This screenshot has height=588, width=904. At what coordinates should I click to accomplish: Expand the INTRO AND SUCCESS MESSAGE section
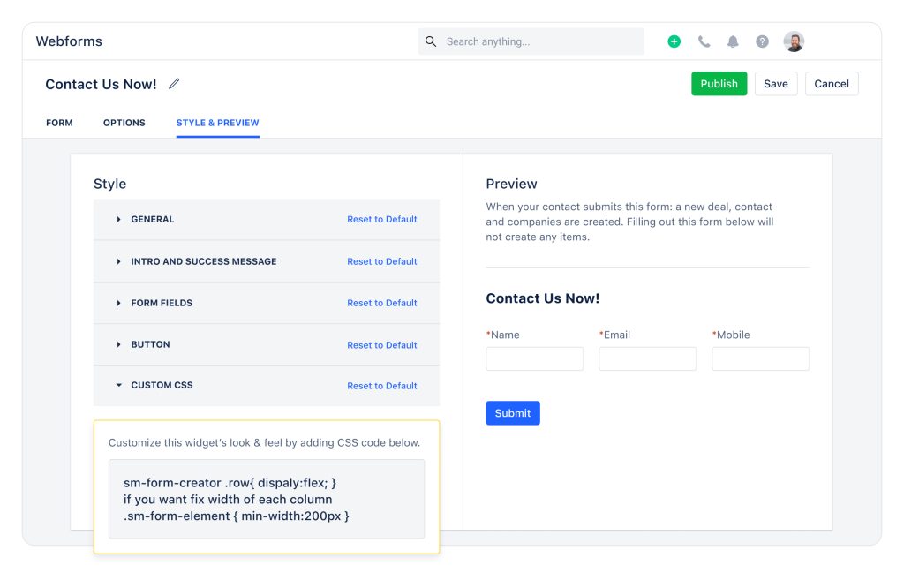[203, 261]
